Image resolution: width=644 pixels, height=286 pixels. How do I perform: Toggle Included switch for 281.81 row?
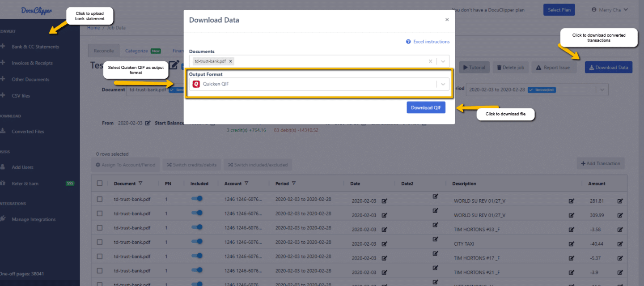(197, 199)
